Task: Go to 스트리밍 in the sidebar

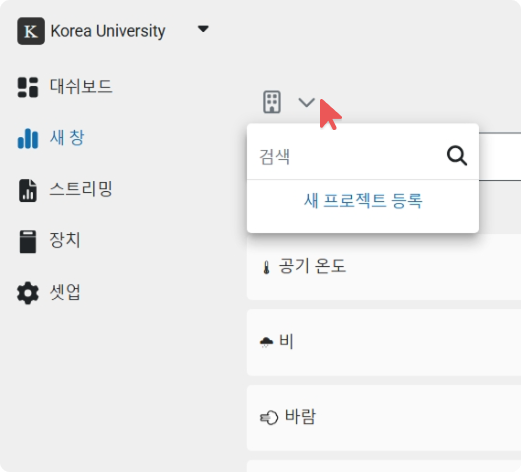Action: (x=81, y=189)
